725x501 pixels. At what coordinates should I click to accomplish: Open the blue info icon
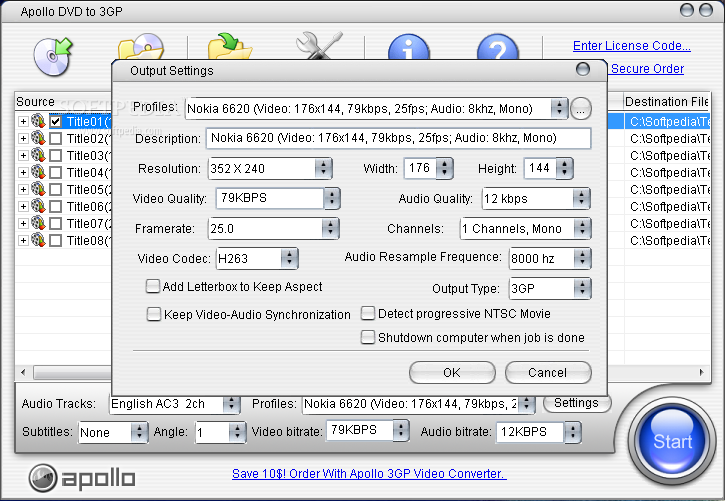click(408, 47)
